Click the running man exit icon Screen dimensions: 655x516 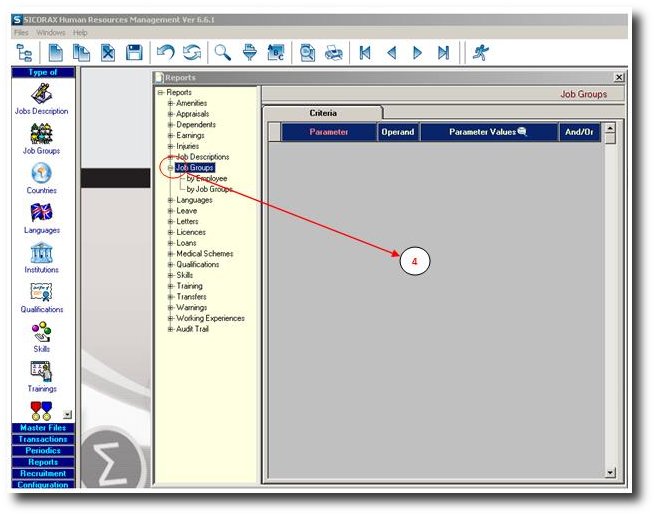click(x=482, y=53)
